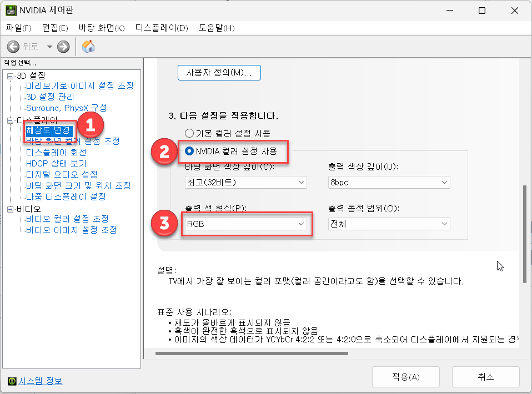This screenshot has height=394, width=532.
Task: Minimize the NVIDIA 제어판 window
Action: 450,11
